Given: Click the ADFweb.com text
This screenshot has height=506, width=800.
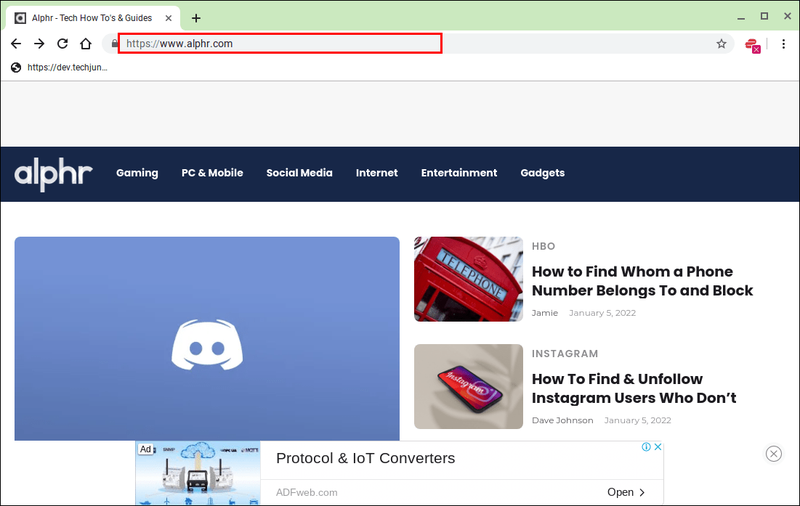Looking at the screenshot, I should [x=307, y=492].
